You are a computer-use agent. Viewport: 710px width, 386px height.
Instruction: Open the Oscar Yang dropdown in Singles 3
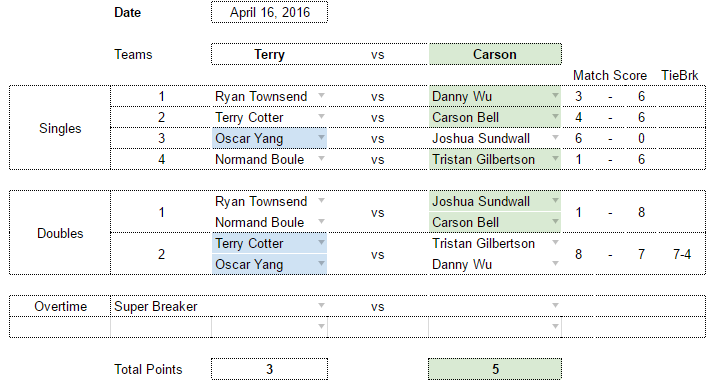321,137
